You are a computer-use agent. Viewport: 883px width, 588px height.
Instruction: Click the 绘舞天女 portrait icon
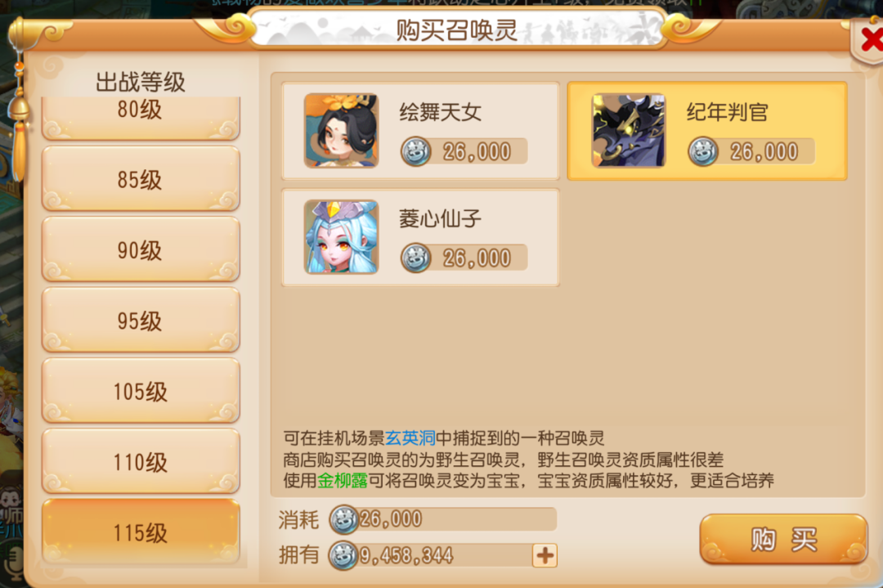tap(341, 131)
